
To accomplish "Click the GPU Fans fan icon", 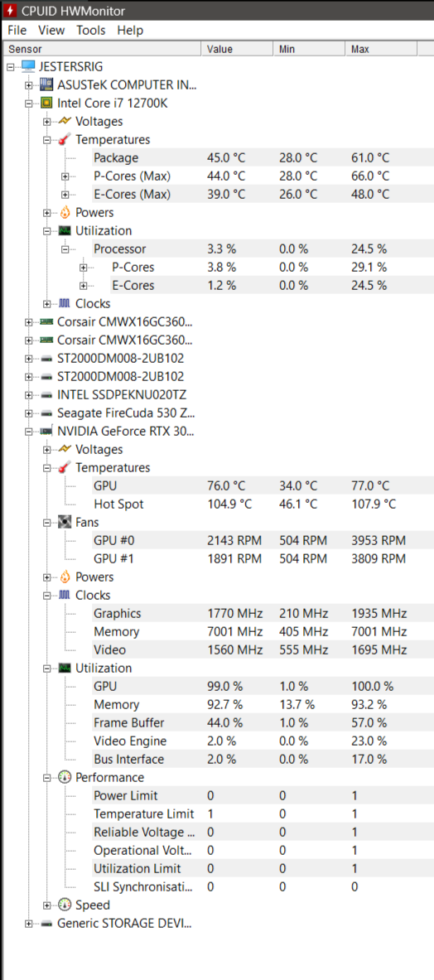I will 65,522.
